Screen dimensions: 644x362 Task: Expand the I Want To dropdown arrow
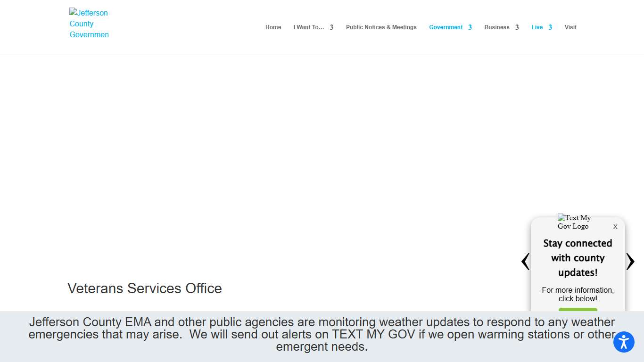pos(331,27)
